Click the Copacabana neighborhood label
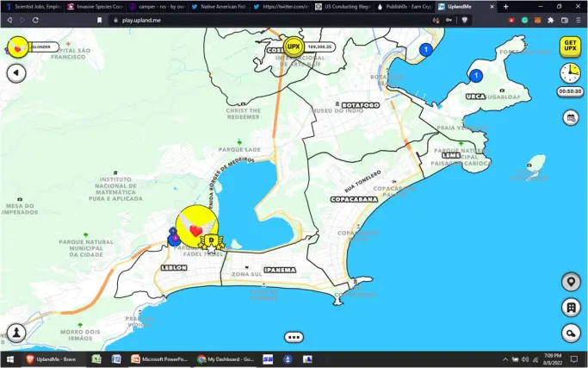 354,199
